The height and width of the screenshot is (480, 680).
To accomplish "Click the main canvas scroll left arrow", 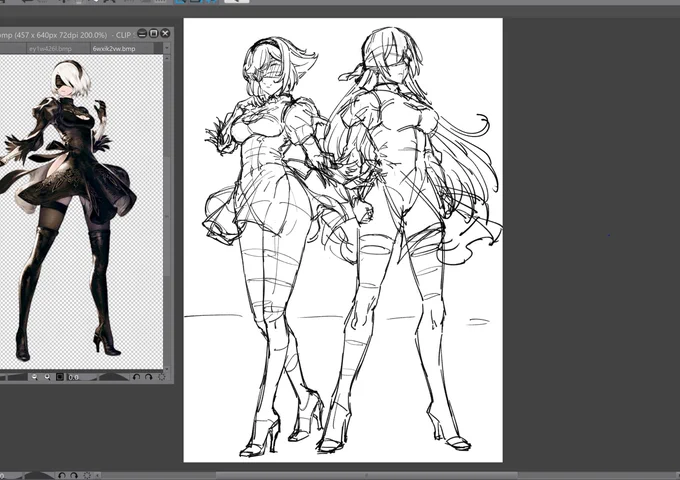I will 98,476.
